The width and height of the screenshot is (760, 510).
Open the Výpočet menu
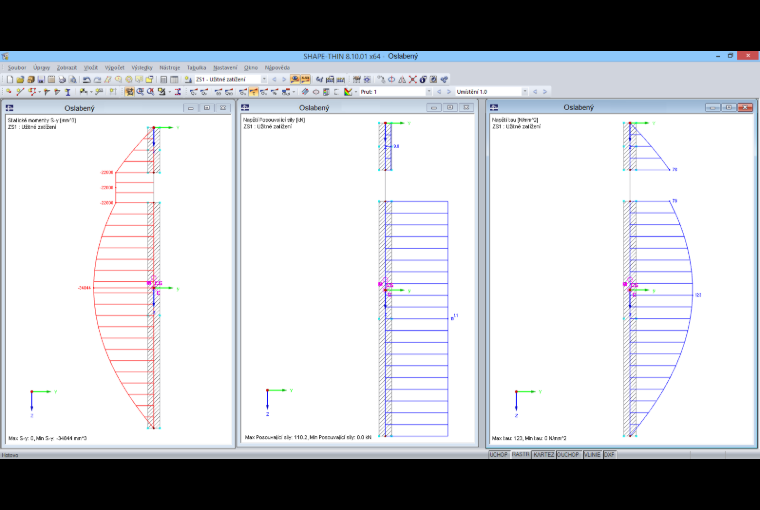coord(115,67)
